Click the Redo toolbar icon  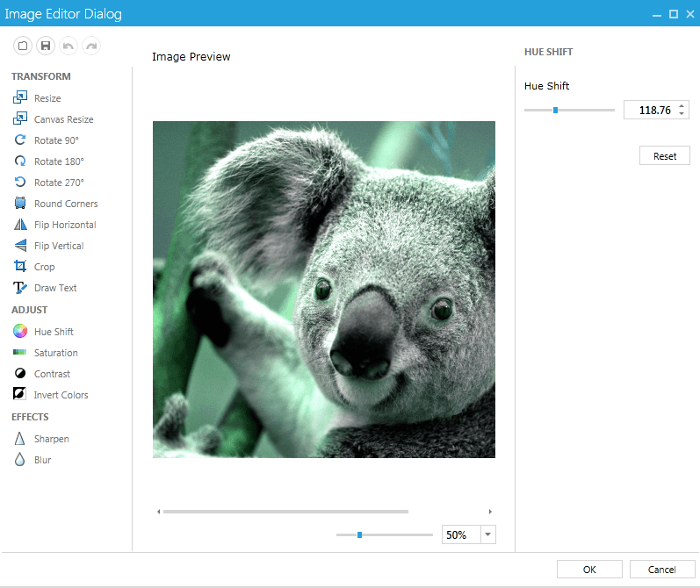pos(91,46)
